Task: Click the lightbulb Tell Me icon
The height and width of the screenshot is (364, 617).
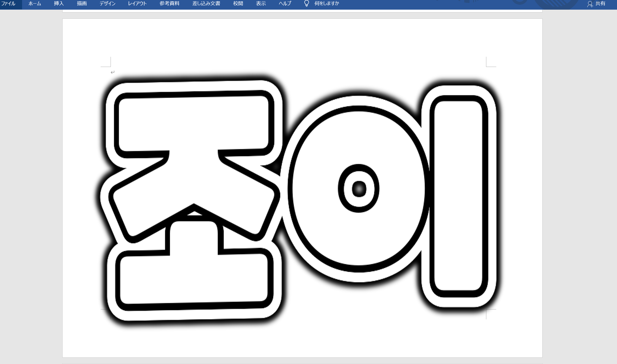Action: (x=306, y=4)
